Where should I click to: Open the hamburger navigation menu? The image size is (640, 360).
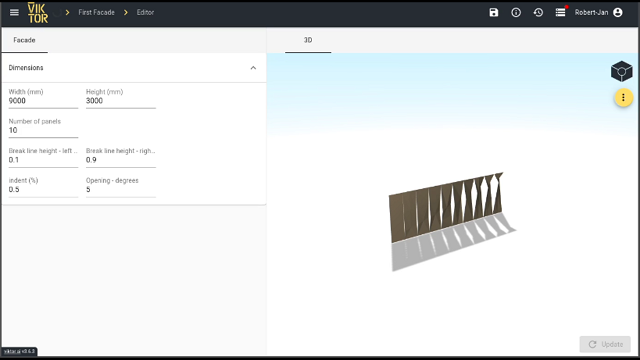point(14,12)
